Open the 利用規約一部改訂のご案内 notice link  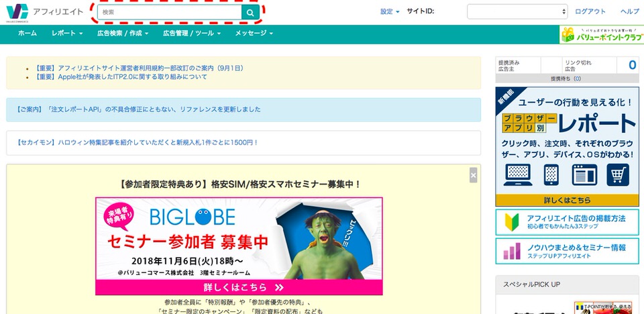(140, 68)
